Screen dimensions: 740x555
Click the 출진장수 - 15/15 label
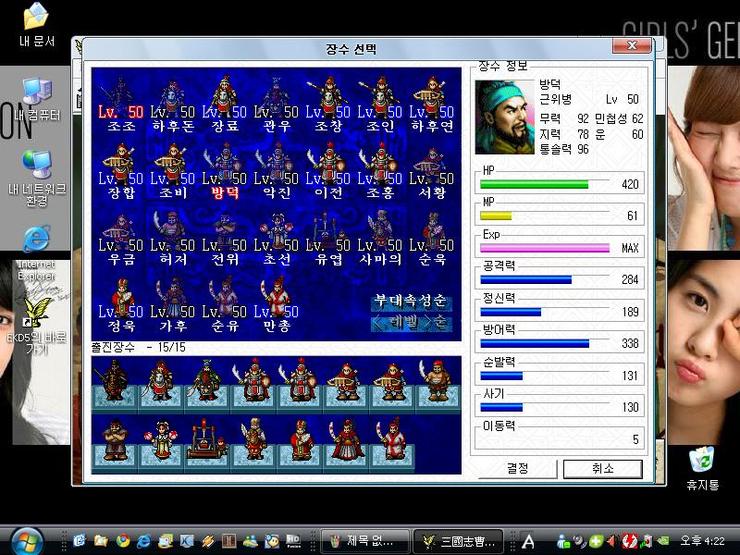tap(138, 347)
